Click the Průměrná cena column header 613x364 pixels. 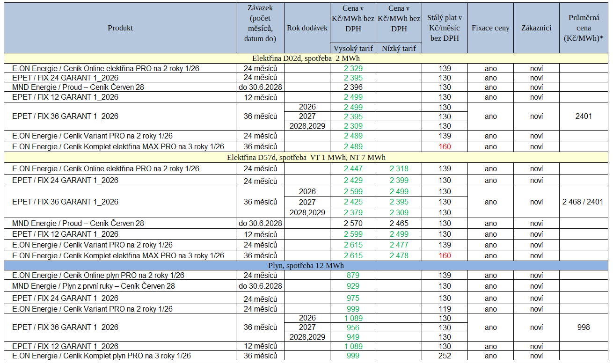584,28
